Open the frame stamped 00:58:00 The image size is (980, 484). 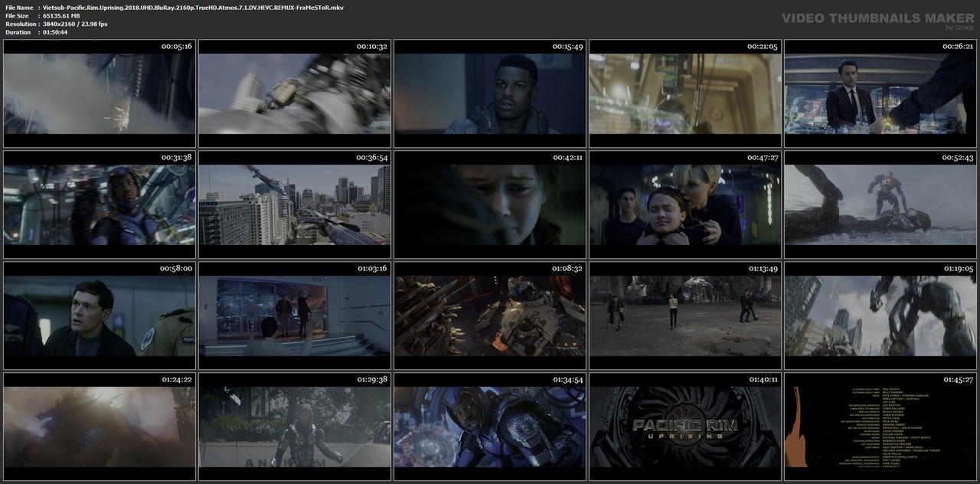tap(100, 314)
